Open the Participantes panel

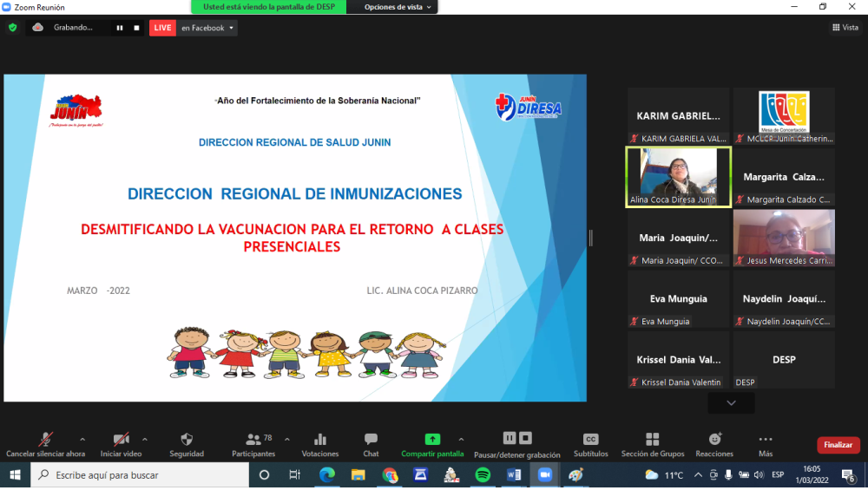(253, 444)
